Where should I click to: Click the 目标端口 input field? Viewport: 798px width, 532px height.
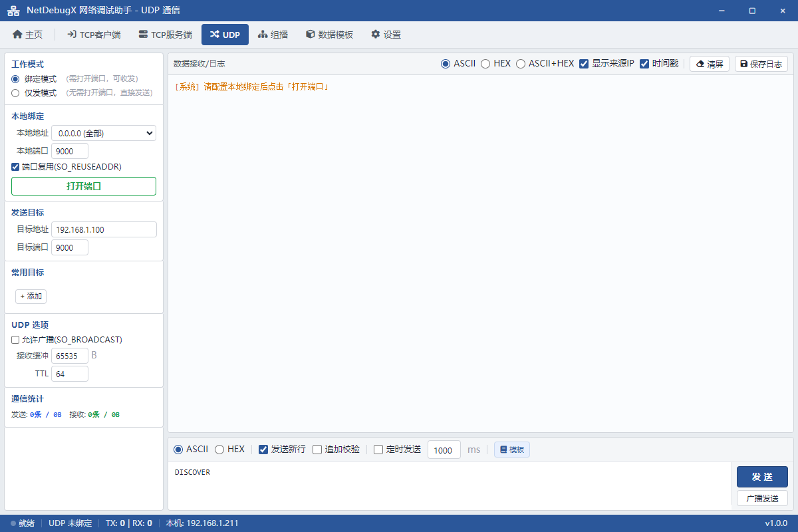click(70, 247)
